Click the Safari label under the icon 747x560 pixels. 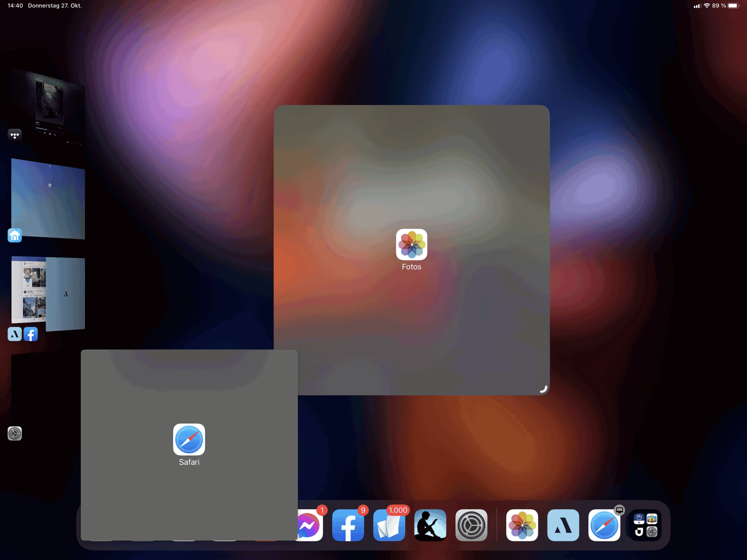pyautogui.click(x=189, y=462)
